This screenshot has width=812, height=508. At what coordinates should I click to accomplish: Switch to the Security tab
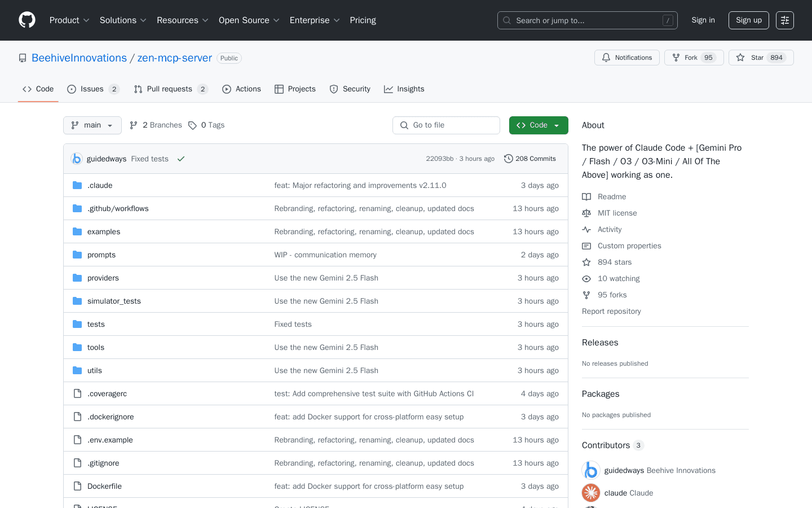coord(350,89)
